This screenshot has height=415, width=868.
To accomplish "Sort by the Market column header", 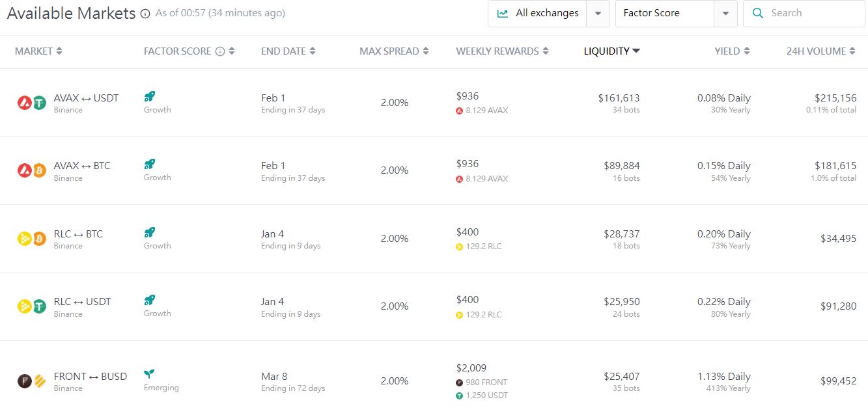I will 38,51.
